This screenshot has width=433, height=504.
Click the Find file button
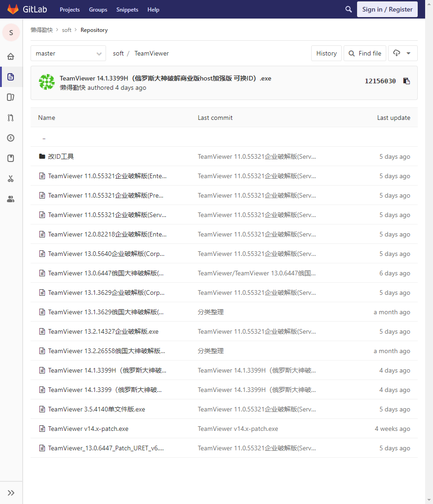pyautogui.click(x=365, y=53)
